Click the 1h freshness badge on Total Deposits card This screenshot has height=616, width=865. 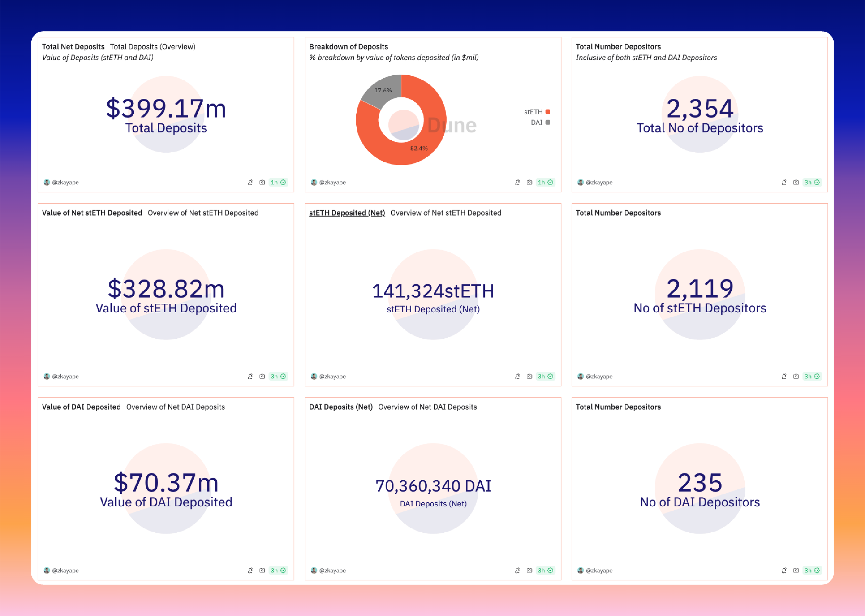click(x=278, y=183)
